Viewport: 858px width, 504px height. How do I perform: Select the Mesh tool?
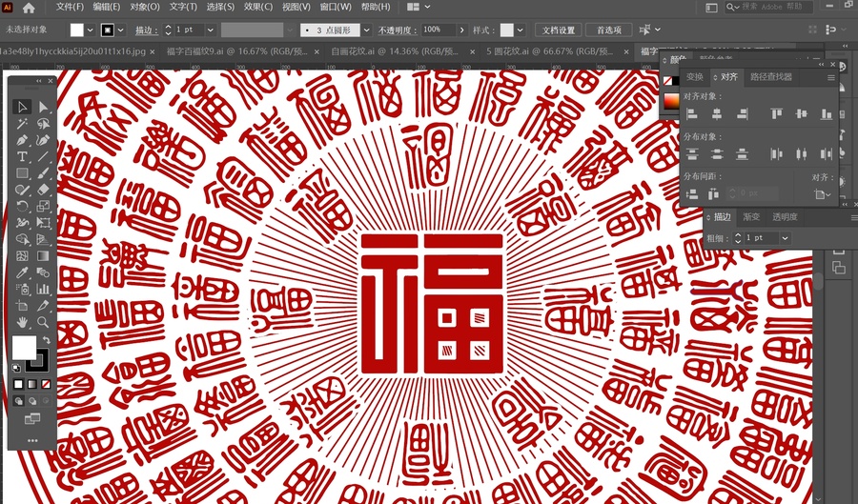22,256
